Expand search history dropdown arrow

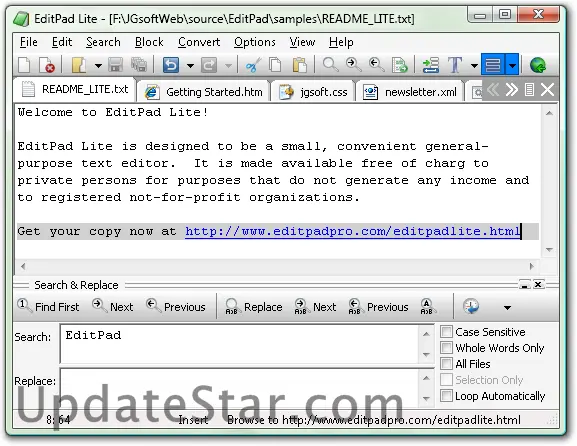coord(507,308)
